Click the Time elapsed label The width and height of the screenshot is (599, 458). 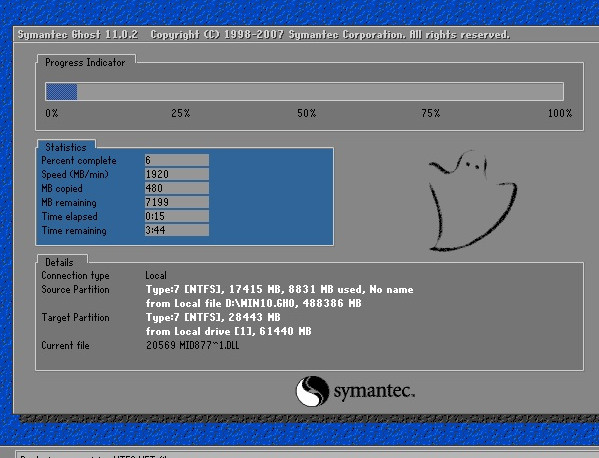coord(70,217)
